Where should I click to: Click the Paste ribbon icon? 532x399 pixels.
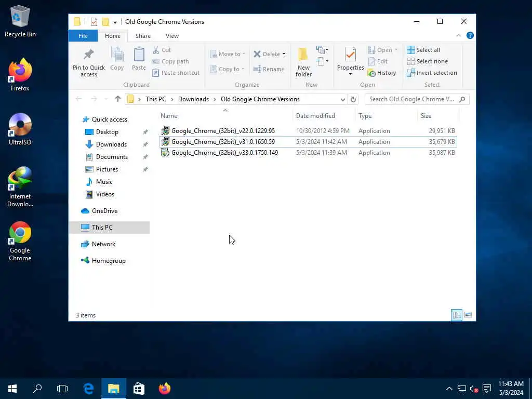(139, 55)
